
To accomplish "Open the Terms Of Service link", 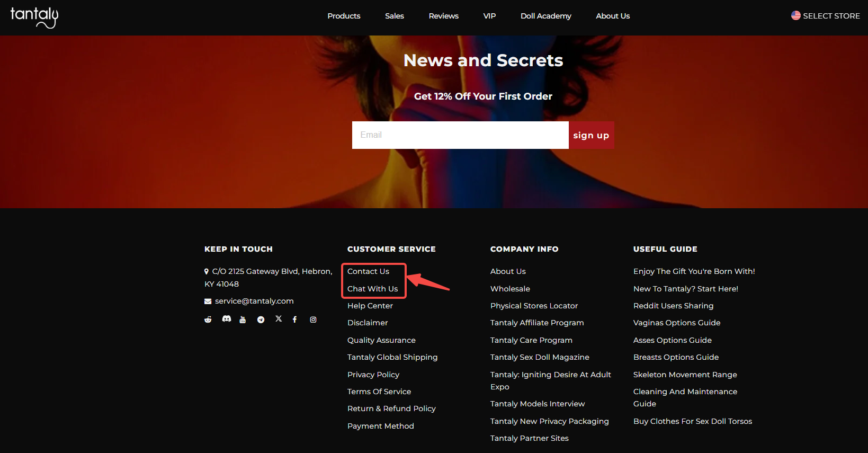I will (379, 392).
